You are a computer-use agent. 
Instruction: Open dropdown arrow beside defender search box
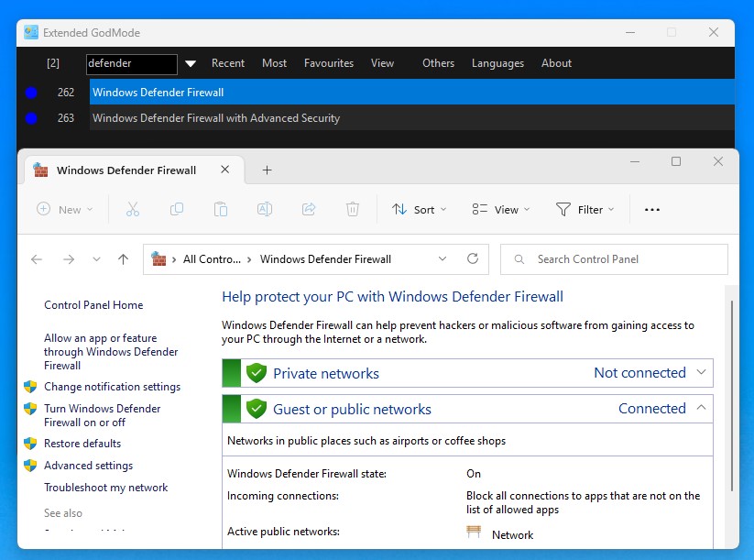coord(191,64)
